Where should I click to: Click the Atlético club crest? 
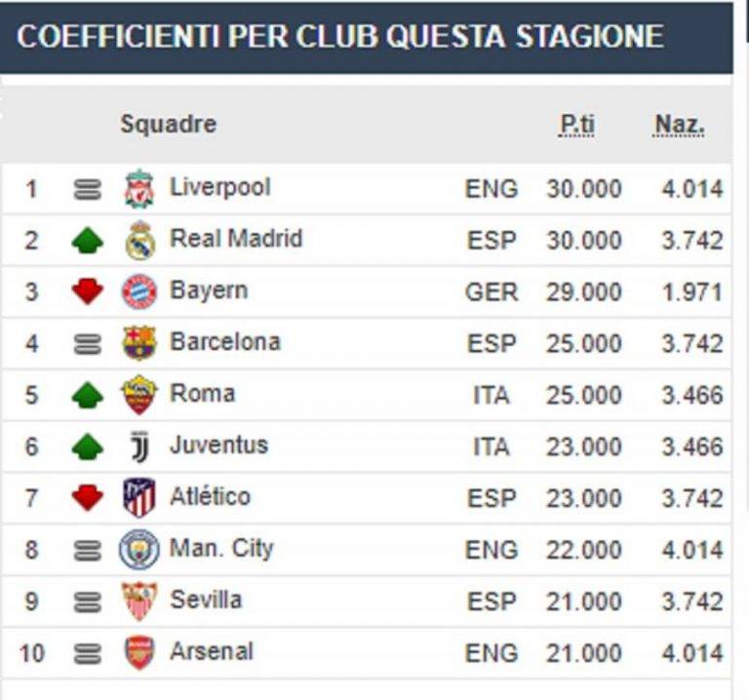pos(139,498)
